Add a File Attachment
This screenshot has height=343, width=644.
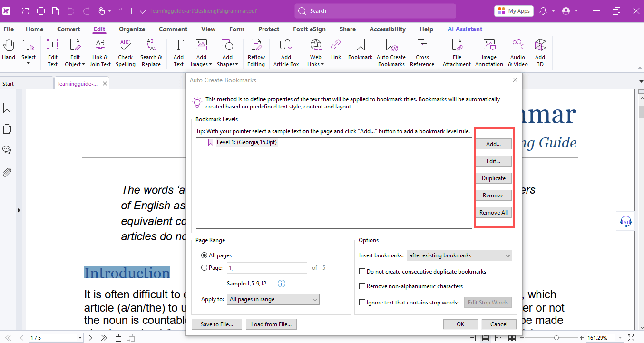click(457, 53)
